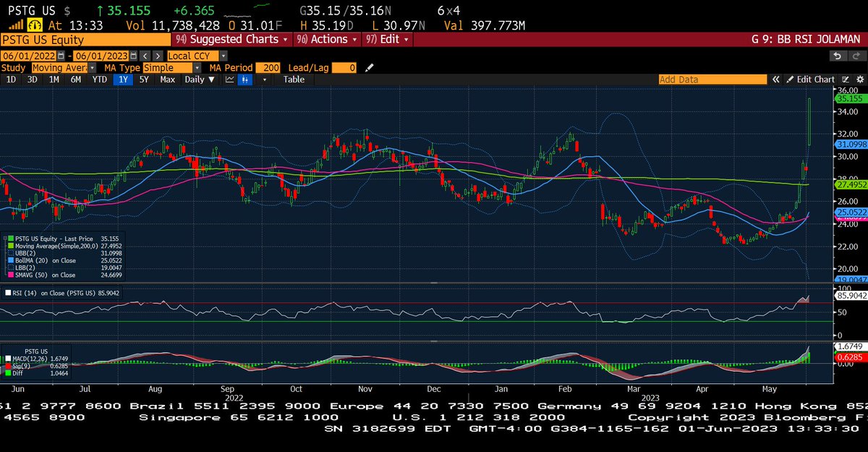
Task: Click the pink SMAVG (50) legend swatch
Action: pyautogui.click(x=11, y=275)
